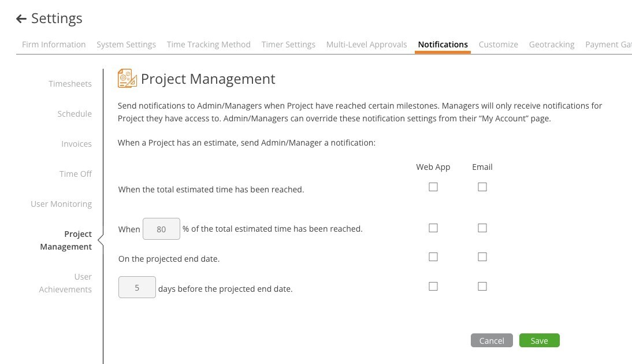Open the Multi-Level Approvals tab
This screenshot has height=364, width=632.
click(366, 44)
